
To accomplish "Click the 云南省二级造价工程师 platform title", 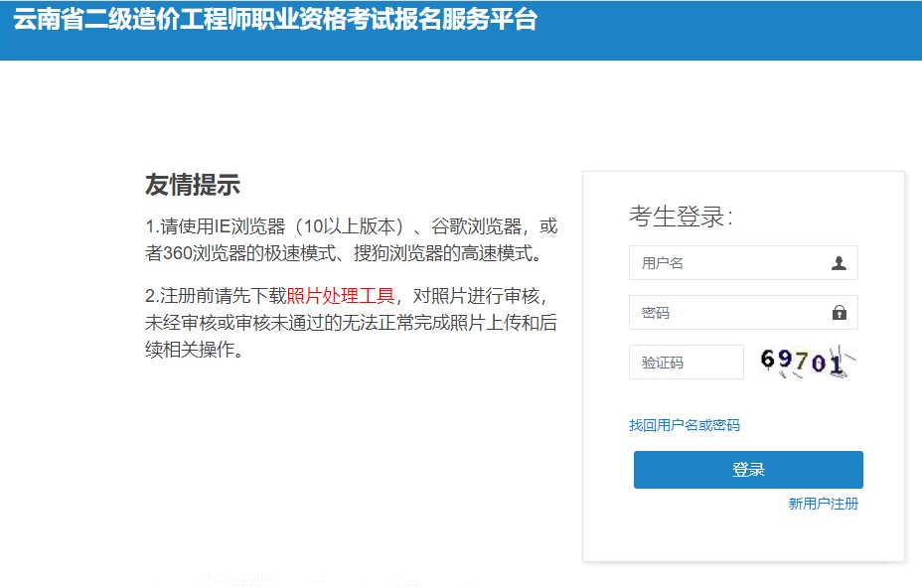I will coord(275,20).
